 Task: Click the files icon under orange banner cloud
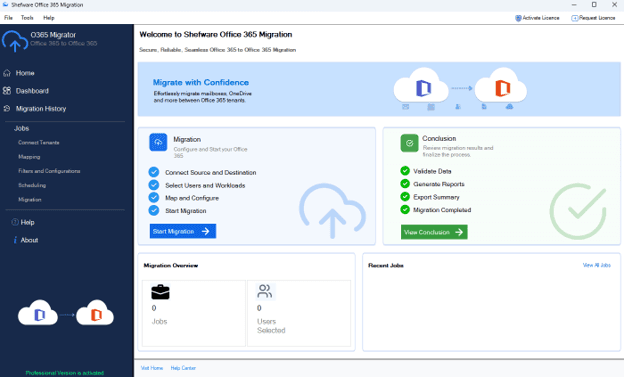tap(484, 107)
